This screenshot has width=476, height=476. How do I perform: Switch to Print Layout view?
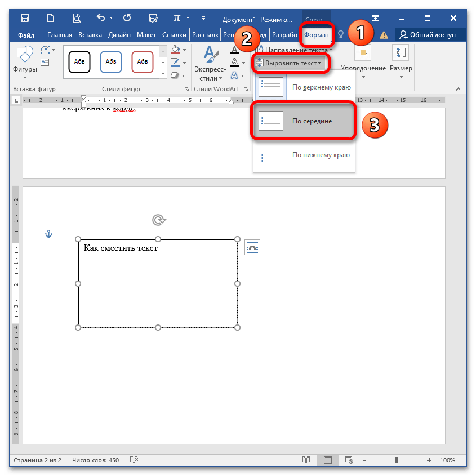point(327,460)
